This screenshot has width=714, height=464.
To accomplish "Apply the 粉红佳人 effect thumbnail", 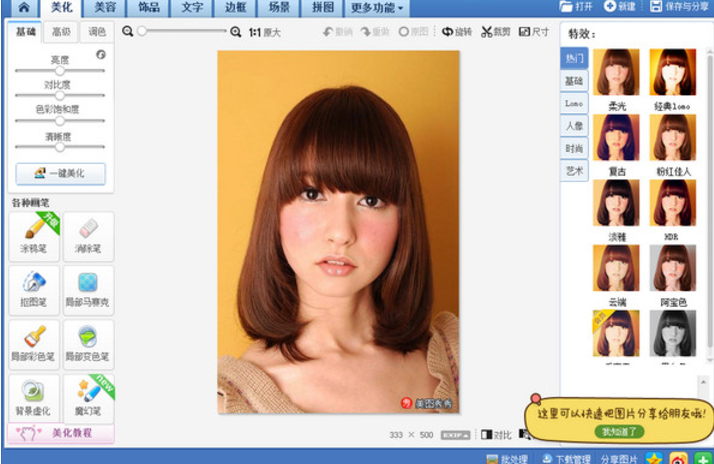I will coord(673,137).
